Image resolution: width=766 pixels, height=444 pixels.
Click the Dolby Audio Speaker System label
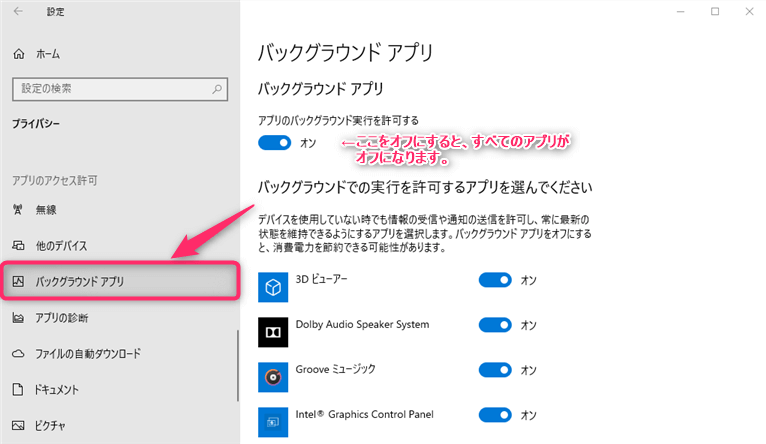362,324
